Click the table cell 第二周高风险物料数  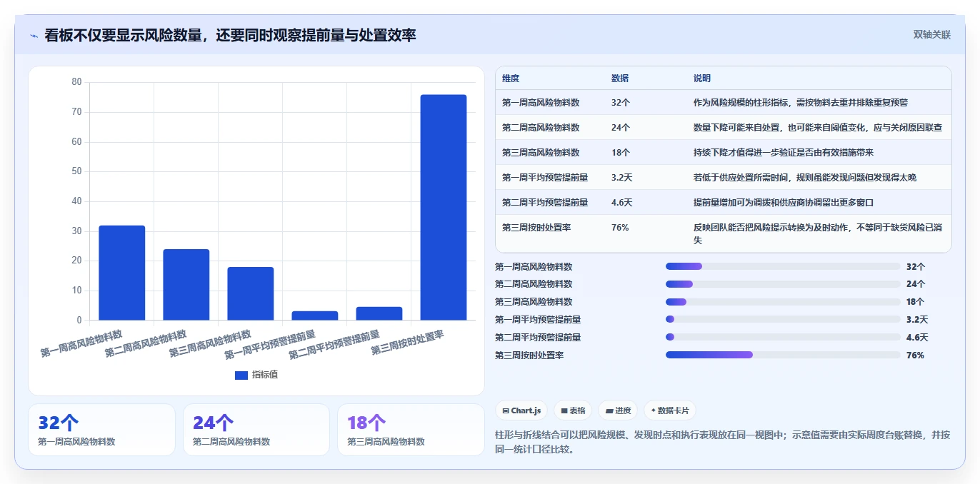click(541, 128)
